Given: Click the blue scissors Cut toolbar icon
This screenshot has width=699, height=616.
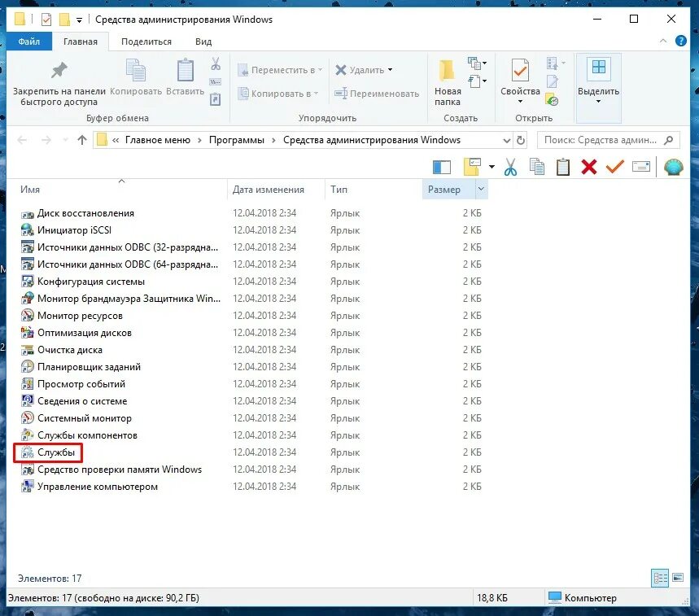Looking at the screenshot, I should click(x=511, y=167).
